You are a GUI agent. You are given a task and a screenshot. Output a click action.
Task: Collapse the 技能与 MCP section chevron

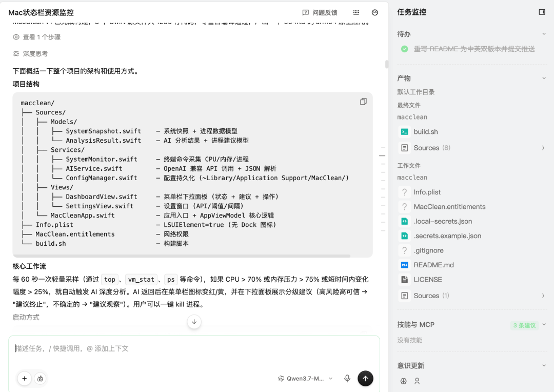[544, 324]
